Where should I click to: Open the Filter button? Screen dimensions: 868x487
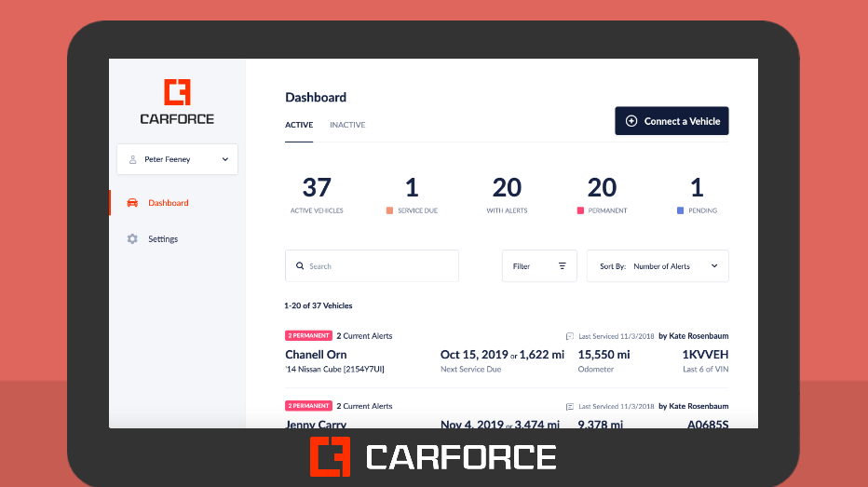pyautogui.click(x=539, y=266)
